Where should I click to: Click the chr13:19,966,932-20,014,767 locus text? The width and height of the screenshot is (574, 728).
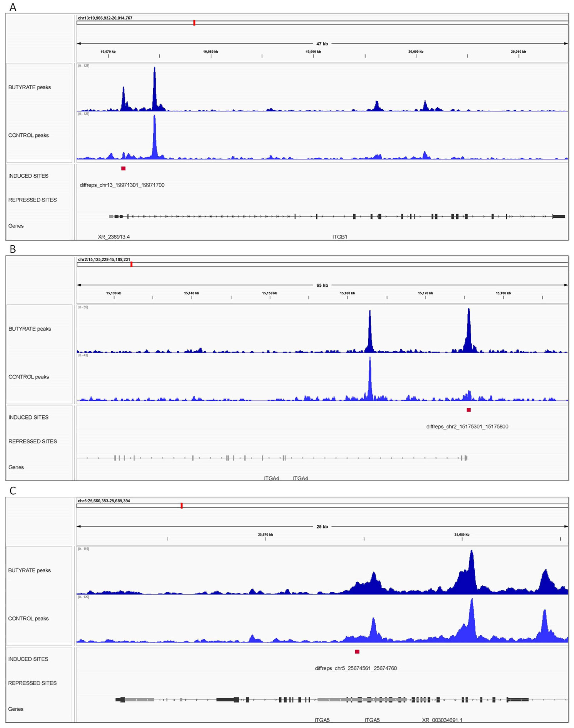click(x=105, y=18)
